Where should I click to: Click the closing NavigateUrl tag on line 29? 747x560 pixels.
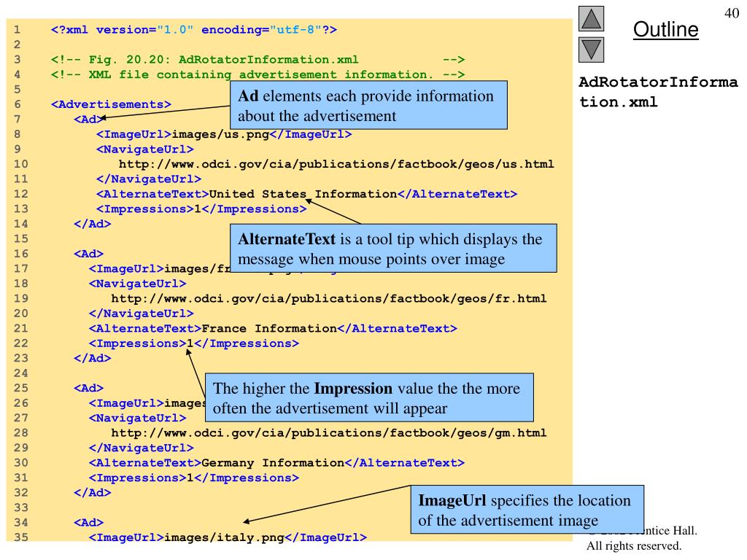click(141, 448)
